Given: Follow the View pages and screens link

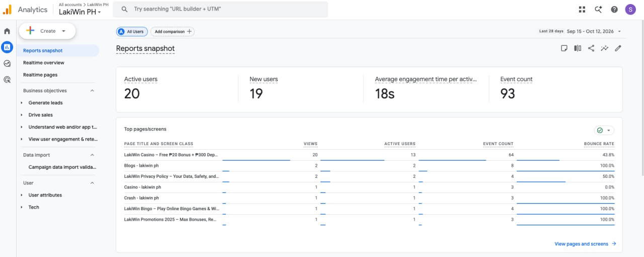Looking at the screenshot, I should [585, 244].
